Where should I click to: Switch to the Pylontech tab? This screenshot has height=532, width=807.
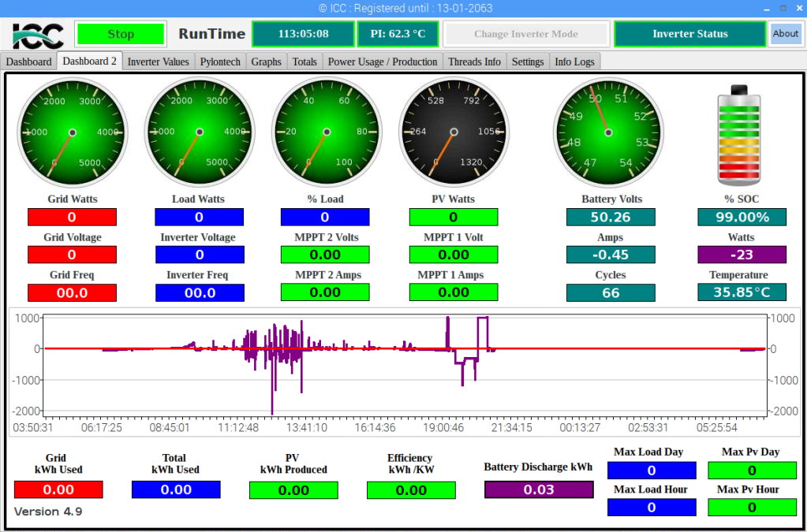pos(220,61)
